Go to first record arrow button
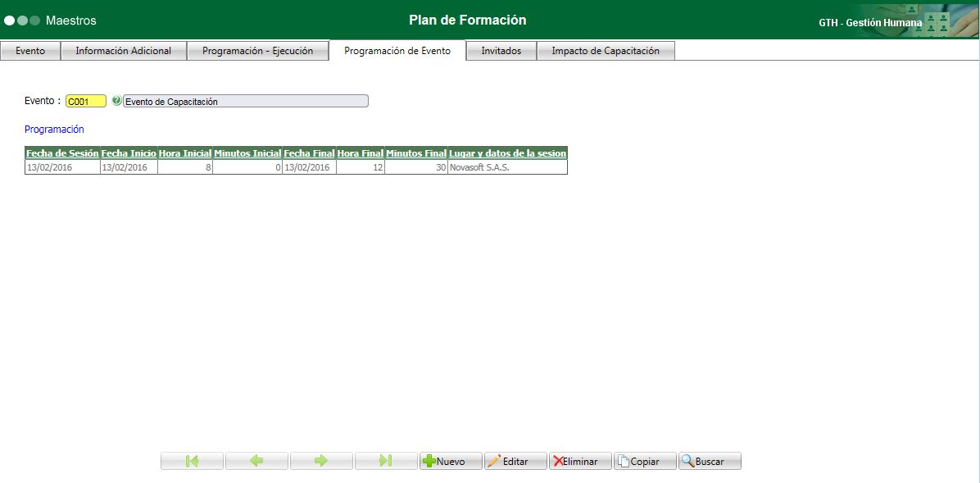Screen dimensions: 980x483 (x=192, y=461)
